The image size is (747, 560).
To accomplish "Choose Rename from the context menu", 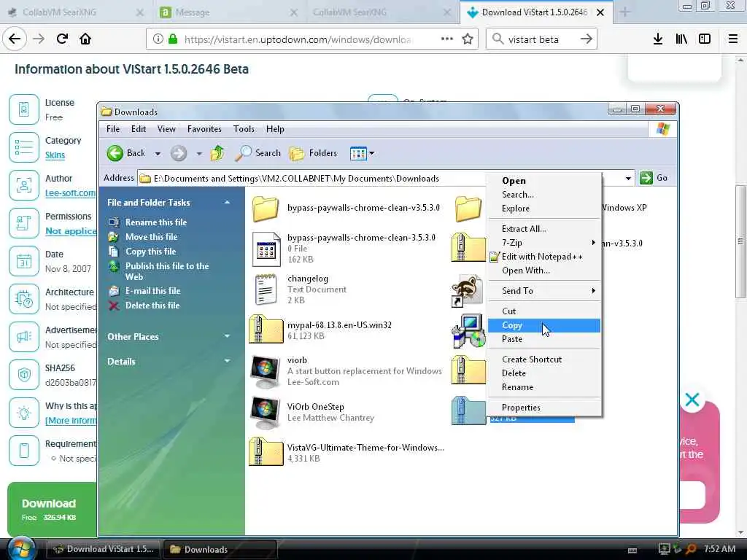I will click(x=544, y=387).
